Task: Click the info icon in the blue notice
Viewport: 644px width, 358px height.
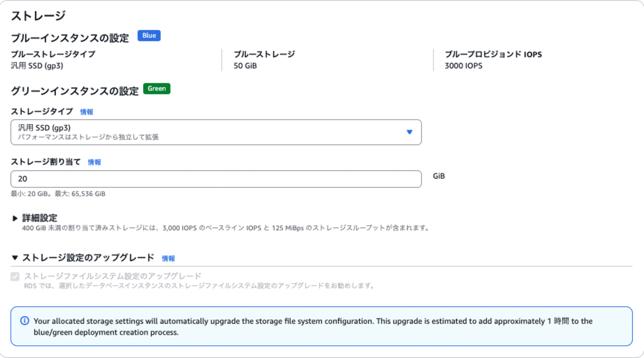Action: tap(25, 321)
